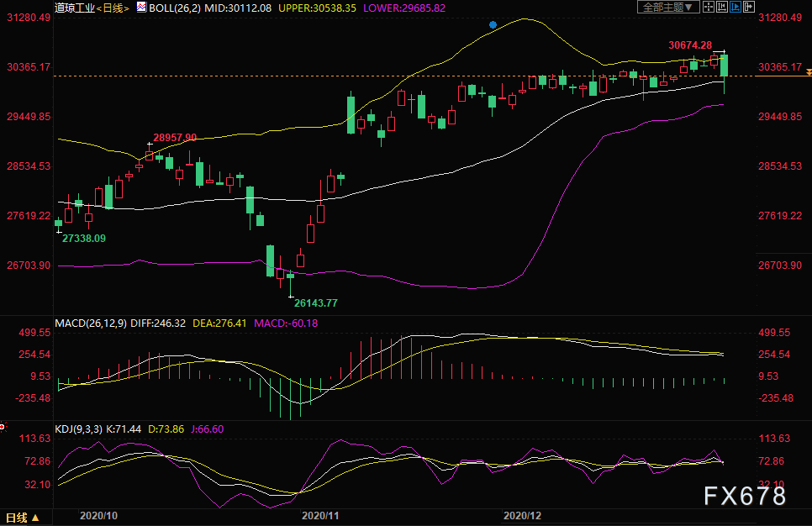Click the chart axis shrink icon
Viewport: 812px width, 526px height.
pos(721,7)
